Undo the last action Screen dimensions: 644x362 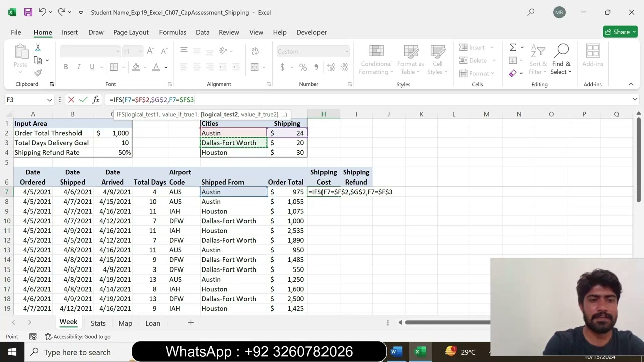(43, 12)
